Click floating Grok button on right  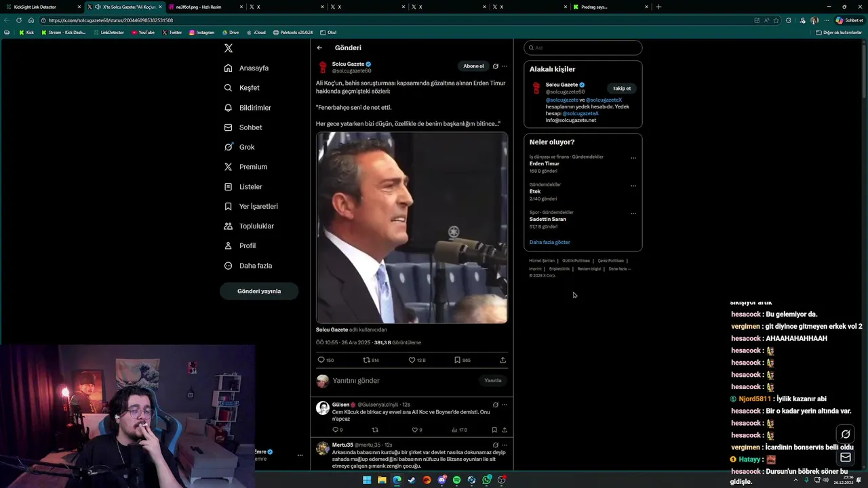846,434
